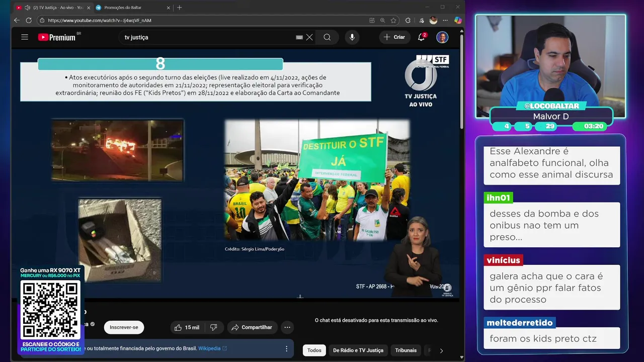
Task: Select De Rádio e TV Justiça chip
Action: click(358, 350)
